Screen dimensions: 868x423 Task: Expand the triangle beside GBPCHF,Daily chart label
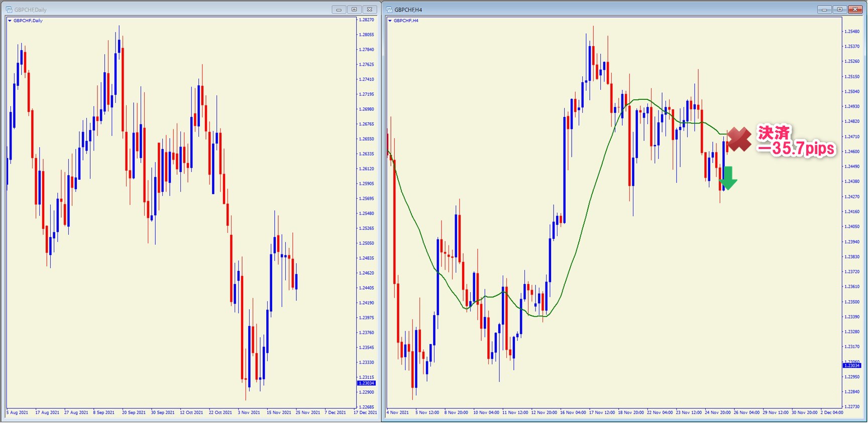(10, 21)
